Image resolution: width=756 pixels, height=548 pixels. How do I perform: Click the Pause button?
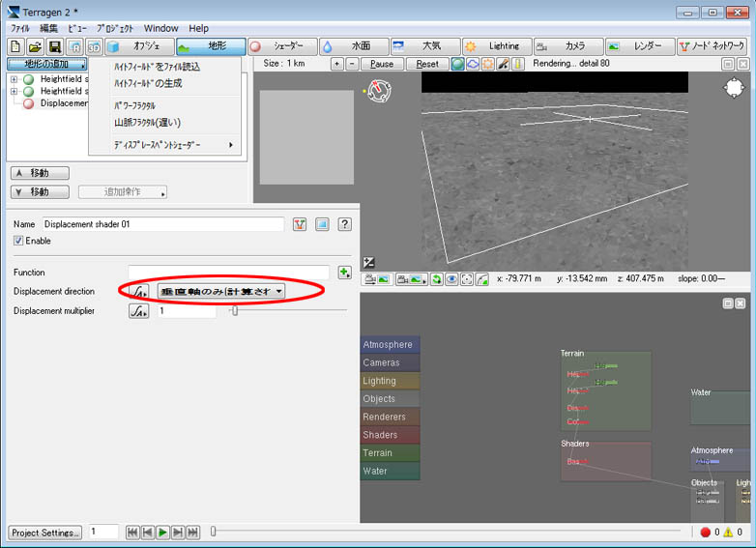coord(381,64)
